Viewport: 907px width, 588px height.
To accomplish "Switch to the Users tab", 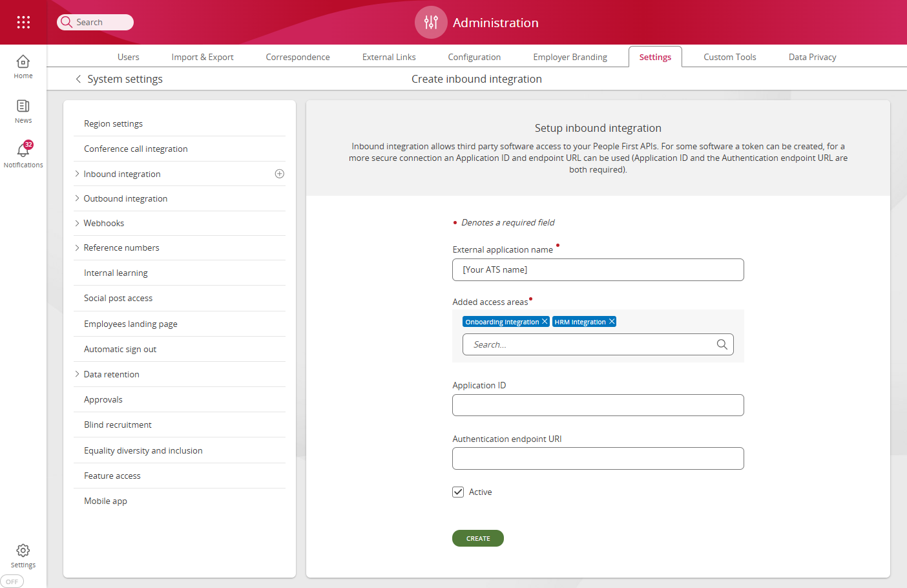I will (x=129, y=57).
